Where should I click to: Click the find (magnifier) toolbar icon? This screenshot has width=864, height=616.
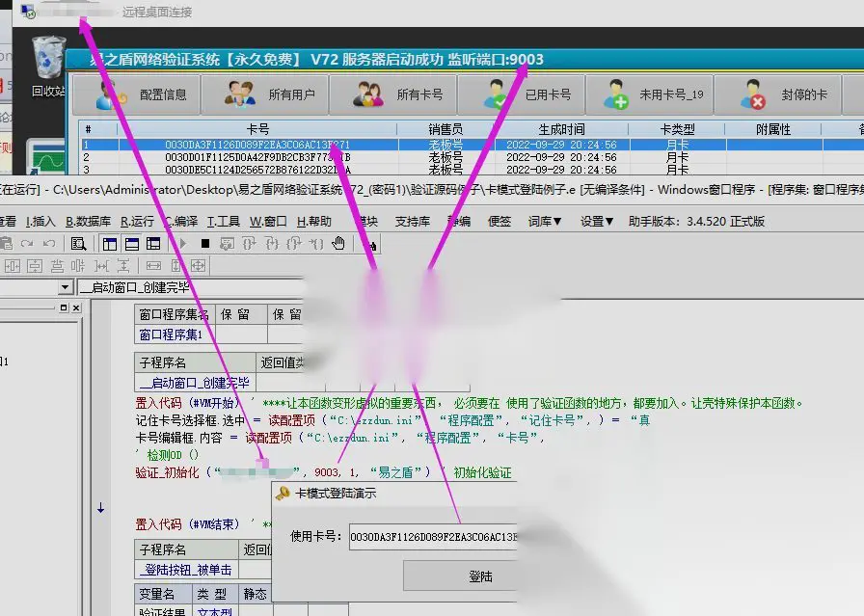79,244
